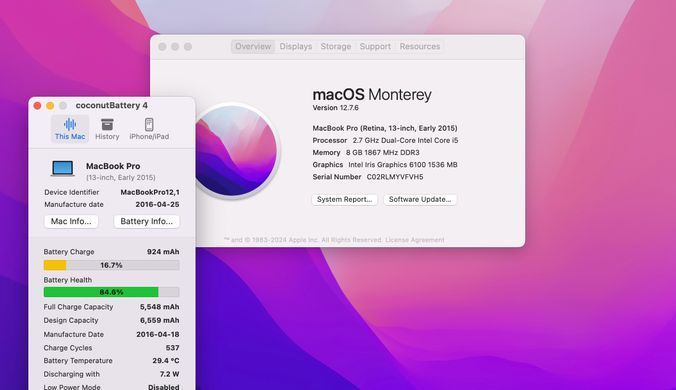This screenshot has height=390, width=676.
Task: Minimize the coconutBattery window
Action: tap(50, 106)
